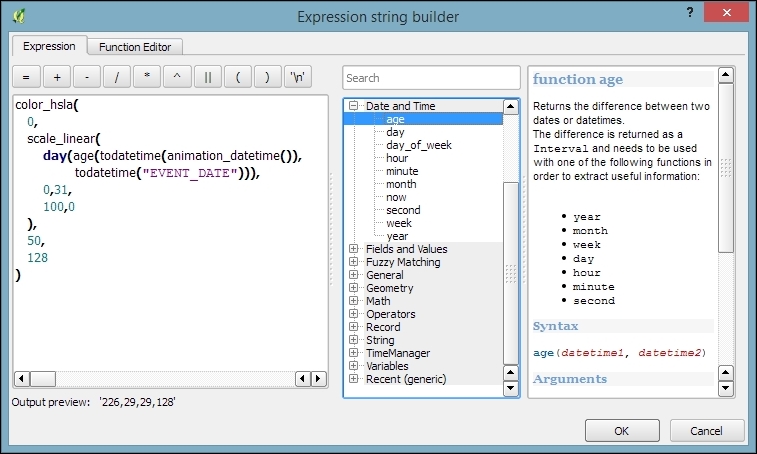Click help panel lower scroll up arrow

click(x=726, y=372)
